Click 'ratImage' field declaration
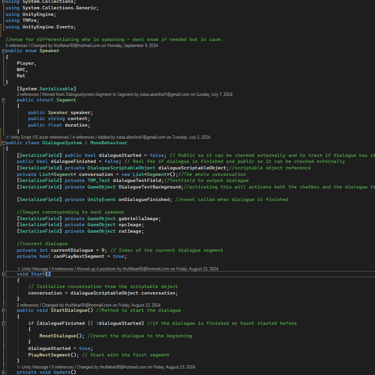 pyautogui.click(x=131, y=231)
